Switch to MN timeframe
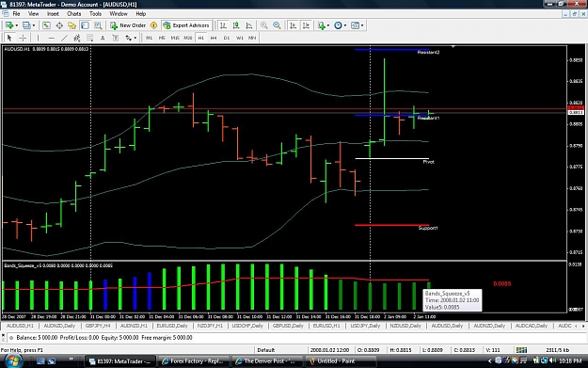This screenshot has height=368, width=588. (252, 38)
